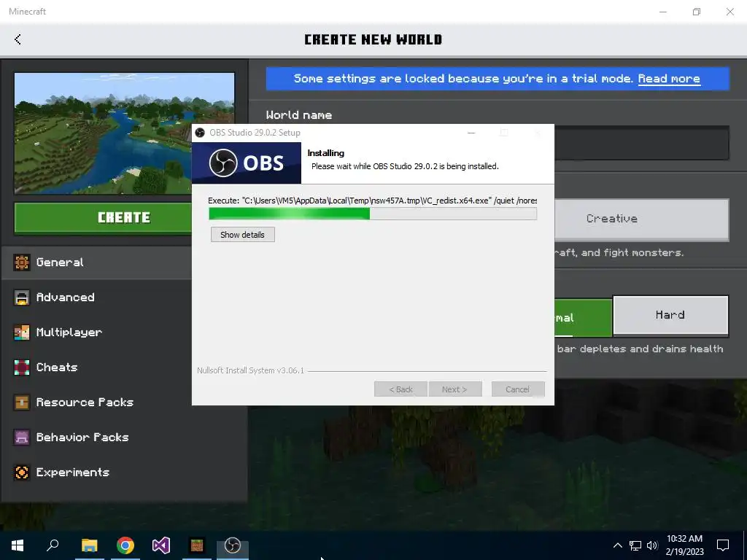The image size is (747, 560).
Task: Click the General settings gear icon
Action: point(21,262)
